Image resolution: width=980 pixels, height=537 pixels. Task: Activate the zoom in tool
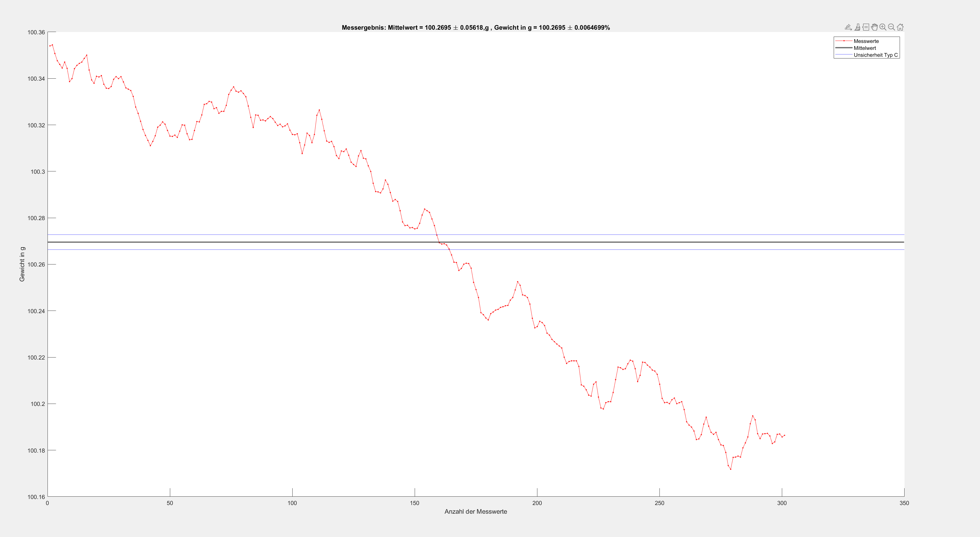[x=883, y=27]
